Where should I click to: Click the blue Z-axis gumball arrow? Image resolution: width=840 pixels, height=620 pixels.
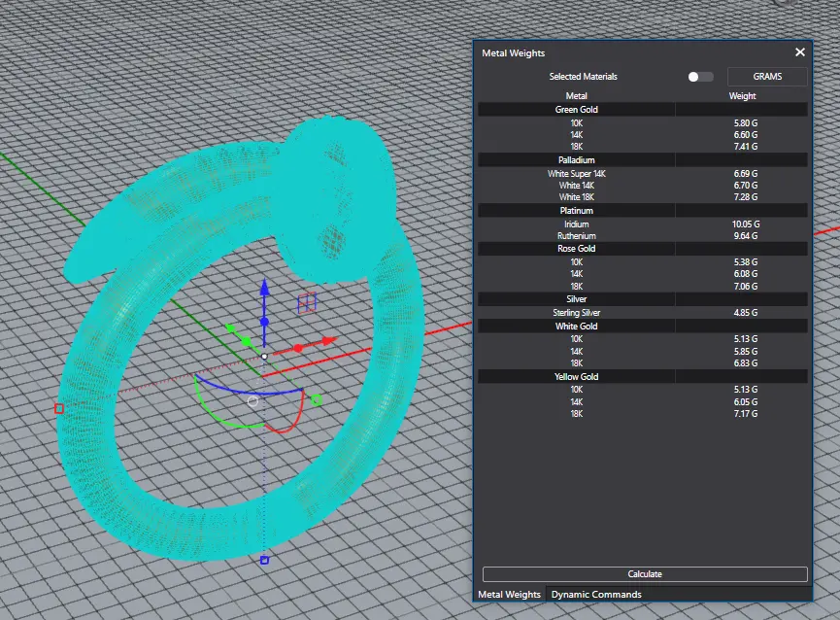coord(265,289)
